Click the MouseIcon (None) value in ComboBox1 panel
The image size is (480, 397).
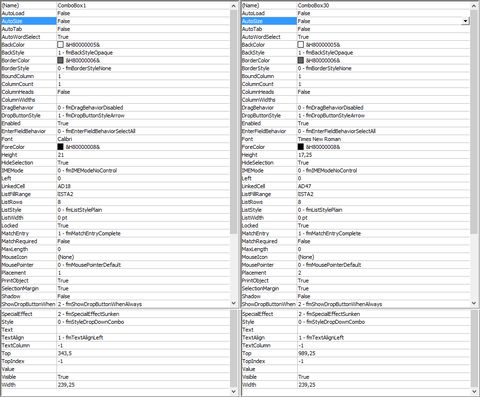click(66, 257)
